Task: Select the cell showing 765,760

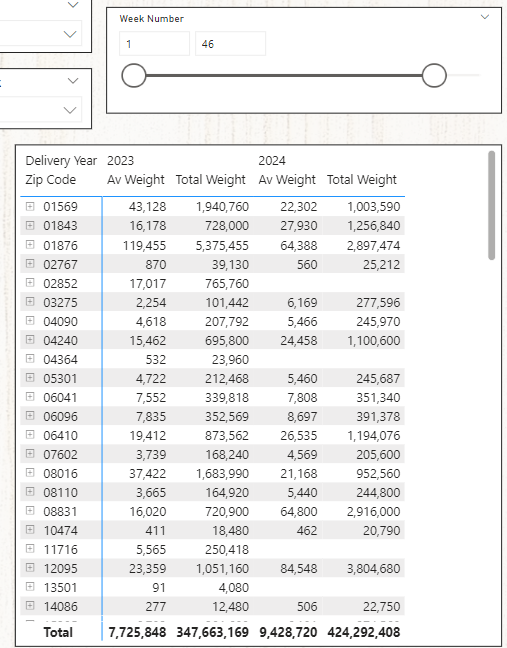Action: [227, 284]
